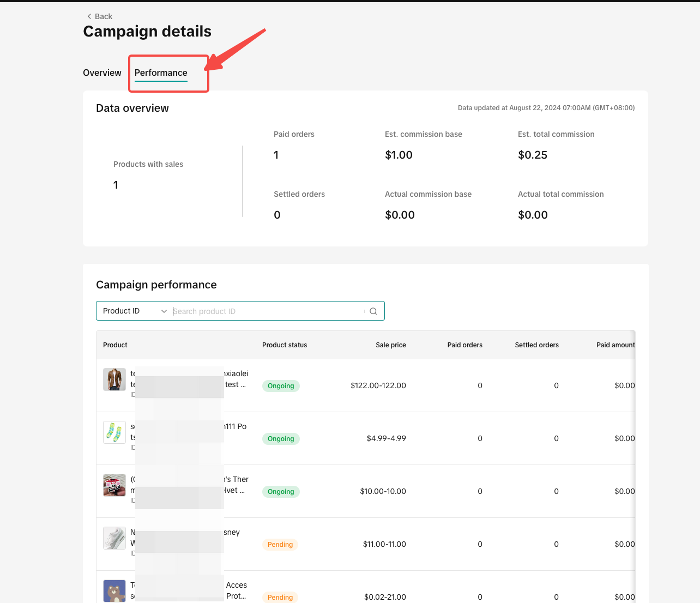
Task: Click the Product status column header
Action: 285,345
